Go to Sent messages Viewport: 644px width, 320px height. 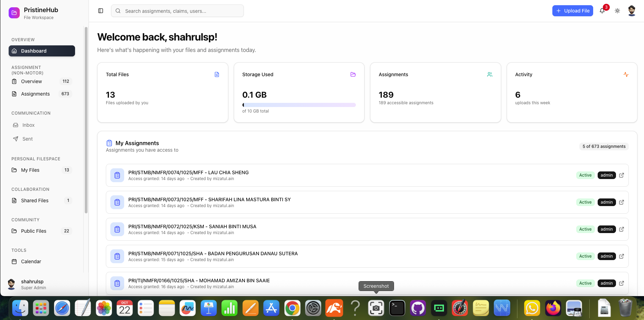pos(28,139)
